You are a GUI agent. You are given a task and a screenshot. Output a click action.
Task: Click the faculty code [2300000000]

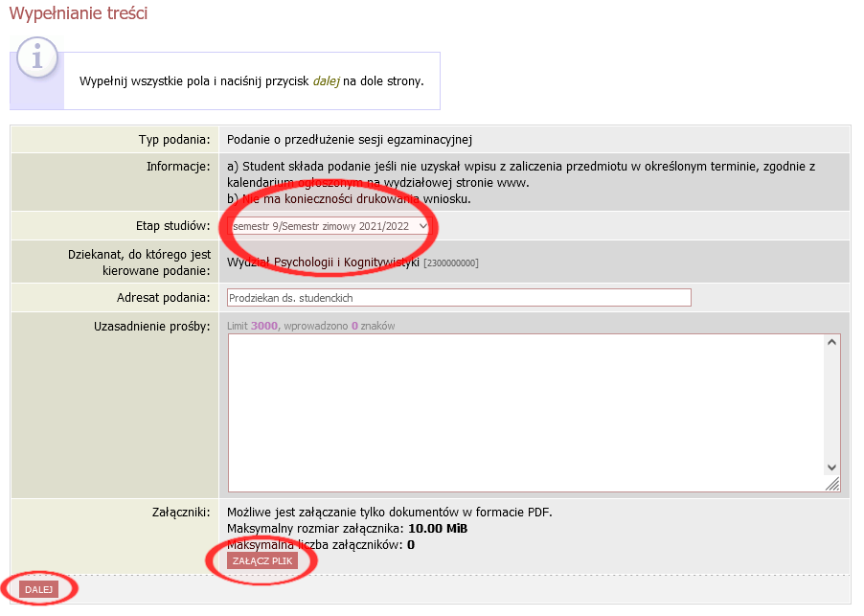point(451,262)
